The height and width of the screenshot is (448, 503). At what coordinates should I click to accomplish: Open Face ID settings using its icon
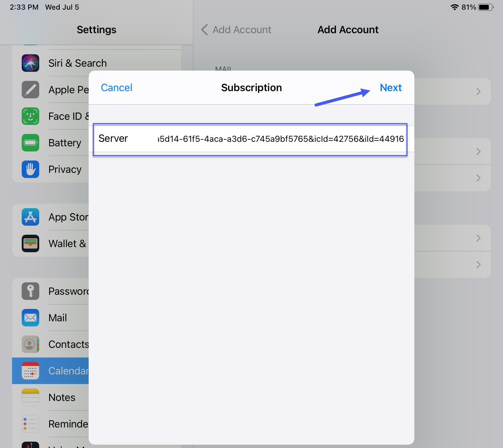(30, 116)
